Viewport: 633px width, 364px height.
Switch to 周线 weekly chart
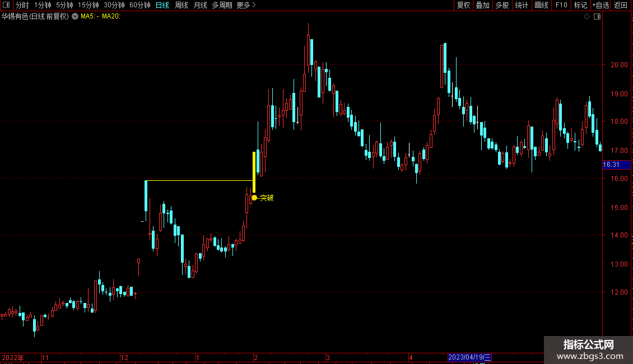181,5
